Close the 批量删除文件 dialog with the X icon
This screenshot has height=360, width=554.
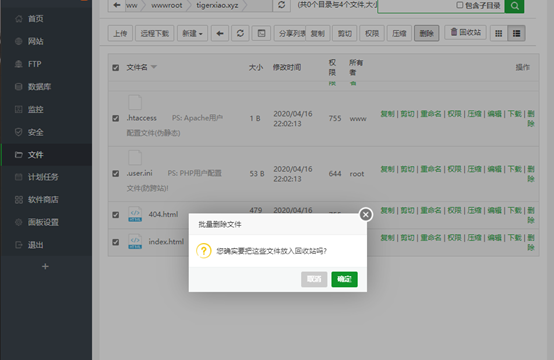[x=366, y=214]
